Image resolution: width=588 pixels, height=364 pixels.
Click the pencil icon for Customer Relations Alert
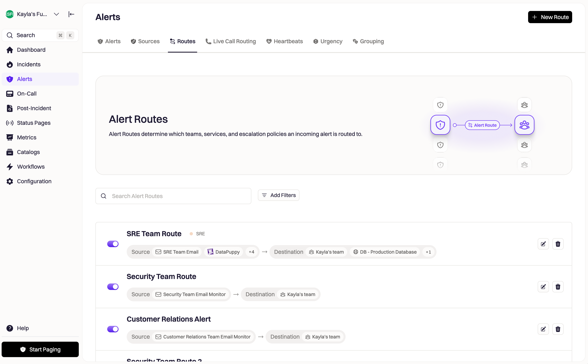tap(543, 329)
